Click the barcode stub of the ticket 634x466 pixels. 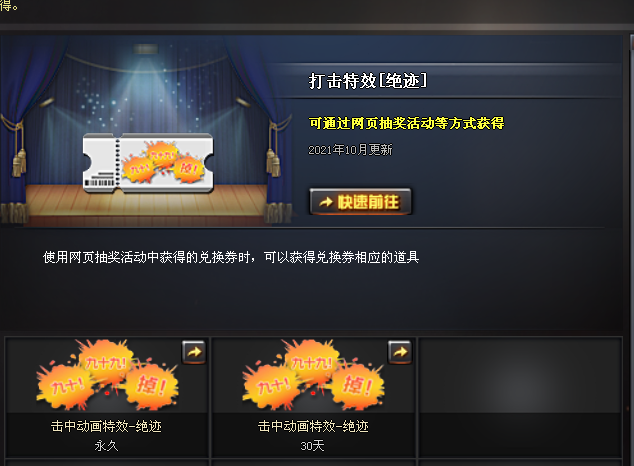[x=99, y=163]
